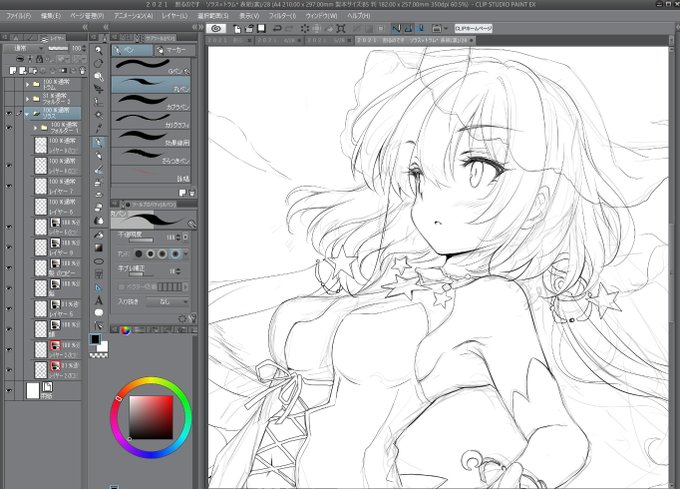Select the Pencil tool

click(99, 156)
